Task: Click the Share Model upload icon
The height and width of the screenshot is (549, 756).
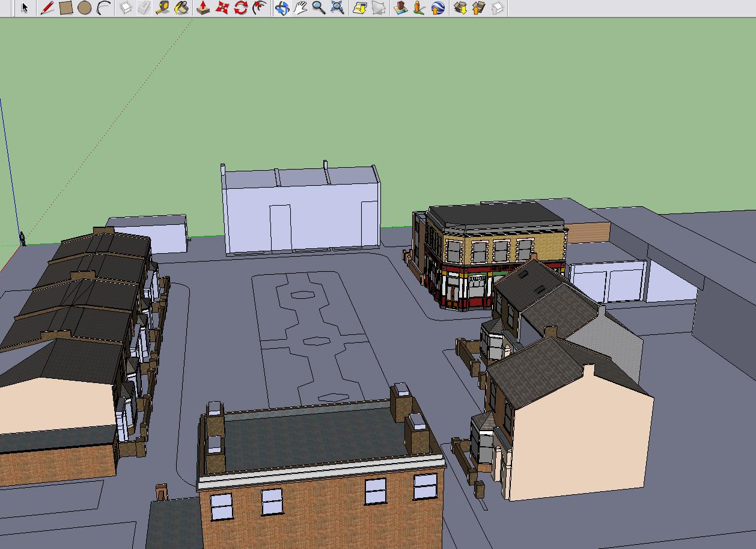Action: 478,8
